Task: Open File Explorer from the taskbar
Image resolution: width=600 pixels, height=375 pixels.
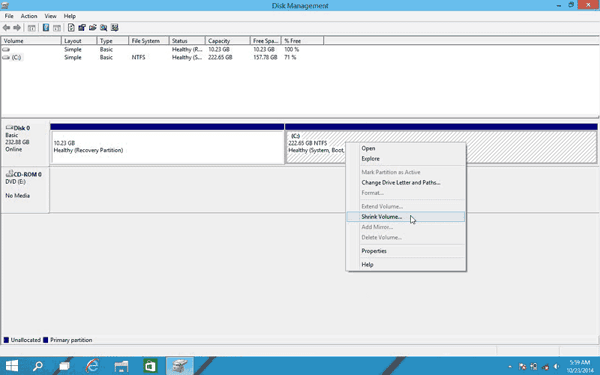Action: (121, 366)
